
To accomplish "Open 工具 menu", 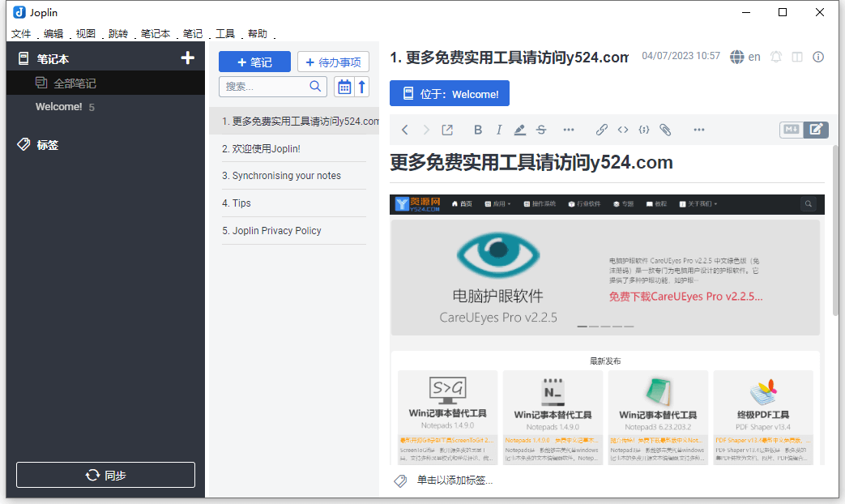I will pyautogui.click(x=225, y=34).
